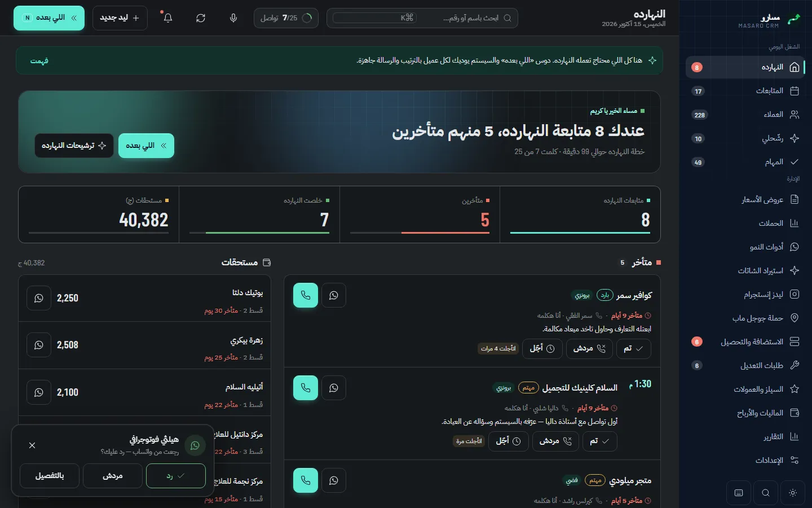Open WhatsApp for السلام كلينيك للتجميل
Viewport: 812px width, 508px height.
(x=334, y=388)
